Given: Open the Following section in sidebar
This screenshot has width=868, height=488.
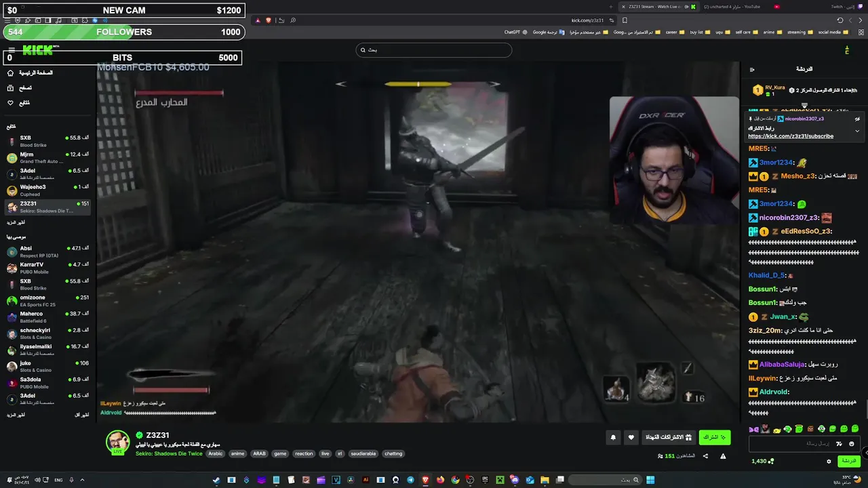Looking at the screenshot, I should point(18,102).
